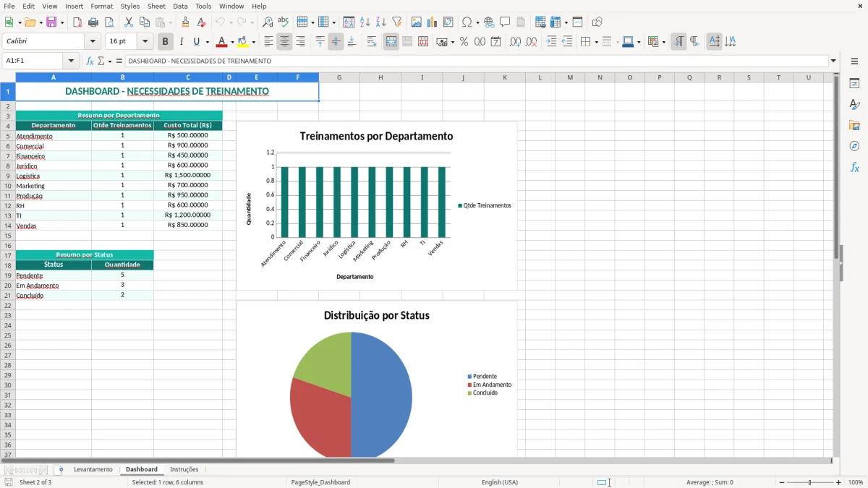Click PageStyle_Dashboard in status bar
This screenshot has width=868, height=488.
pyautogui.click(x=320, y=482)
